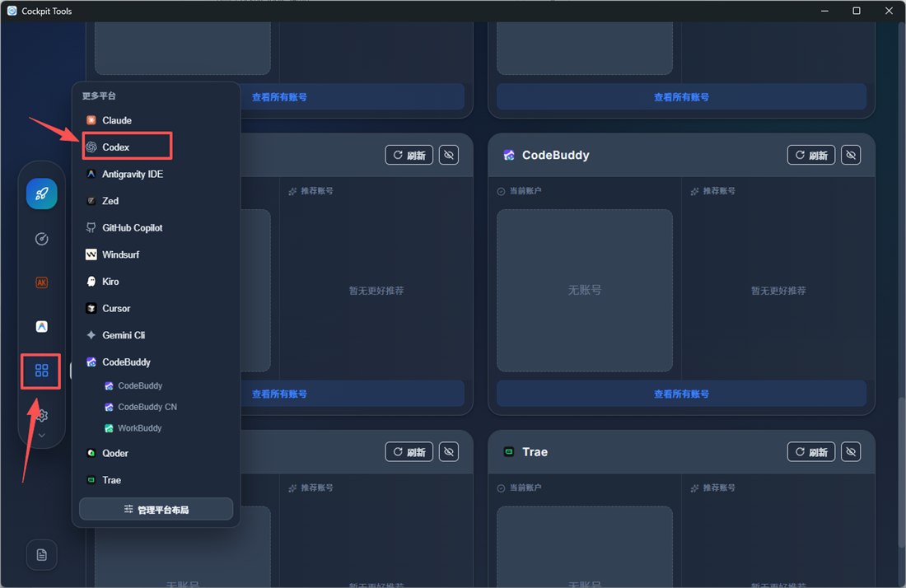The height and width of the screenshot is (588, 906).
Task: Select Codex in the platform menu
Action: click(x=156, y=147)
